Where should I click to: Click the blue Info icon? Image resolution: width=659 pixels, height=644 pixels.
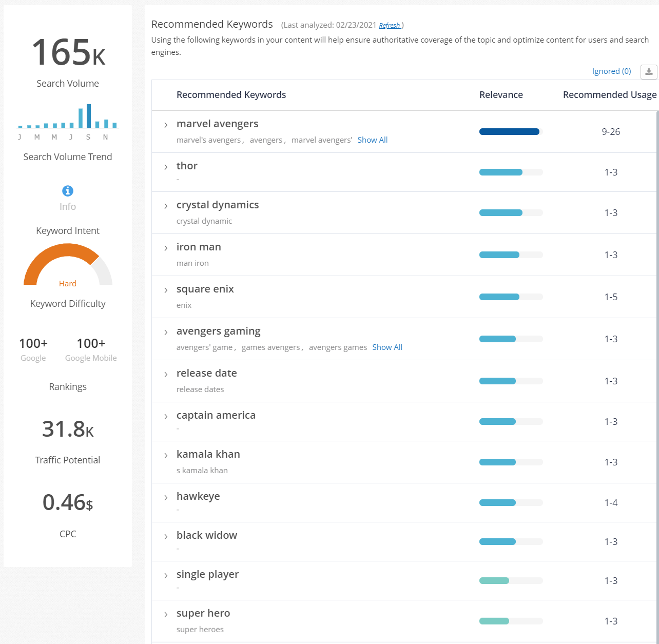[68, 191]
